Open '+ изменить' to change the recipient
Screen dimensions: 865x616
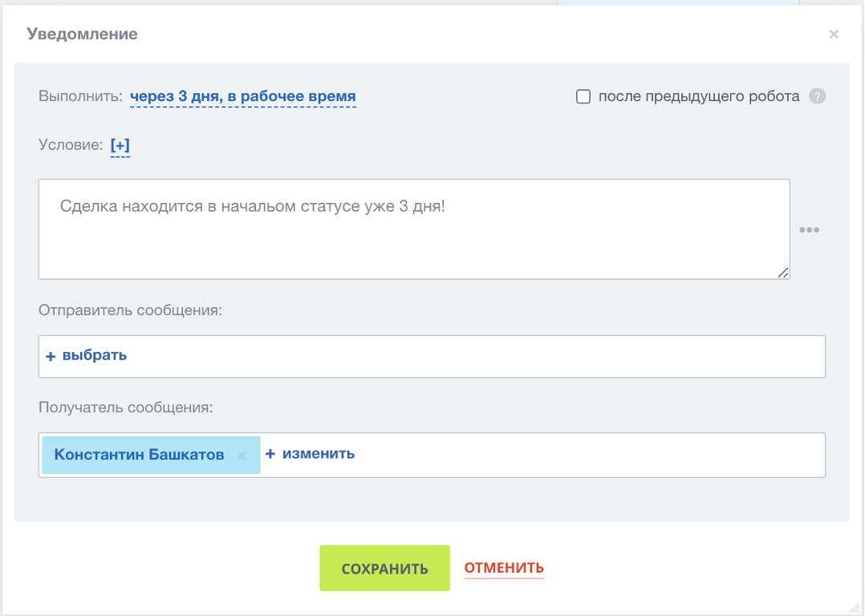tap(310, 454)
